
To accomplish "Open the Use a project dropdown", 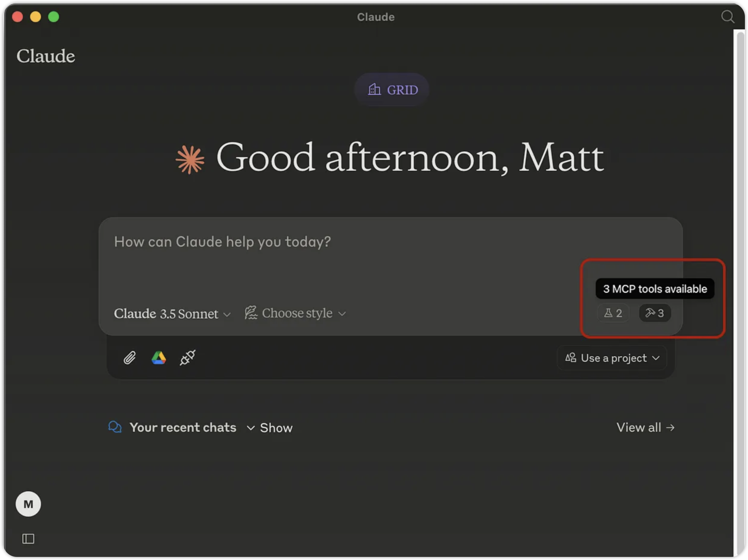I will 612,358.
